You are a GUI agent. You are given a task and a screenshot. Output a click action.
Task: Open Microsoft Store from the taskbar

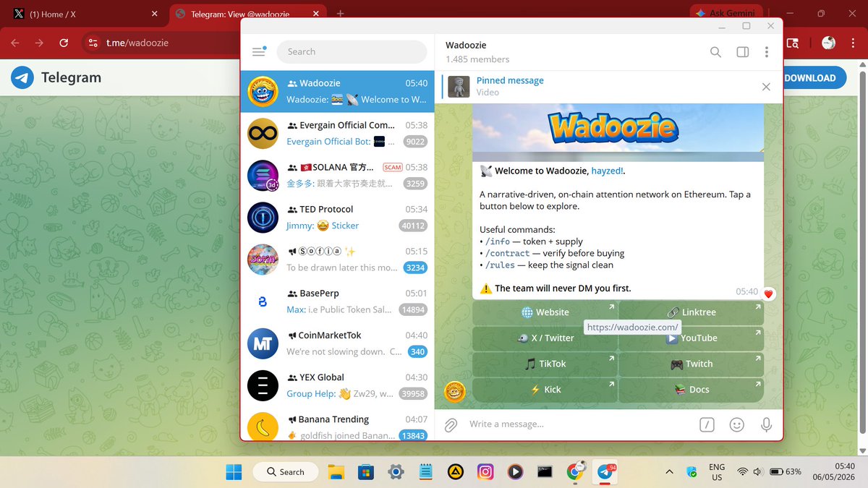pos(366,472)
